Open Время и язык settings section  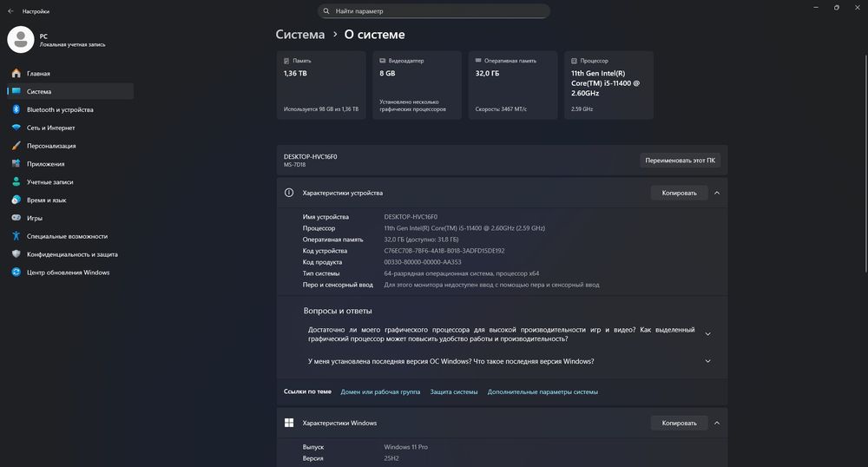point(47,200)
